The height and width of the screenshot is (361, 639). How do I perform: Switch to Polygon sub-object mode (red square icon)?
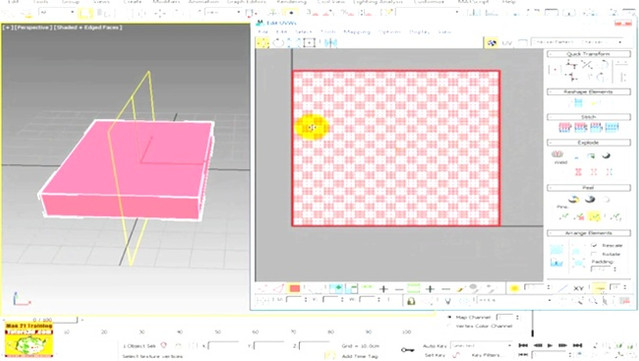click(x=295, y=288)
